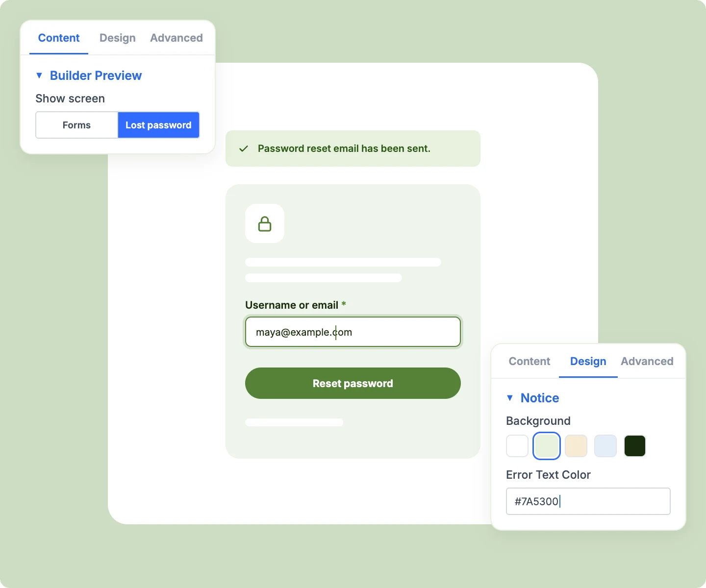The image size is (706, 588).
Task: Click the 'Password reset email has been sent.' notice text
Action: pos(344,148)
